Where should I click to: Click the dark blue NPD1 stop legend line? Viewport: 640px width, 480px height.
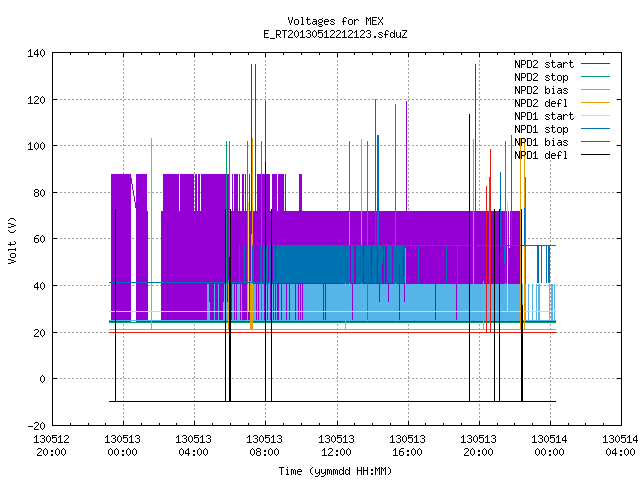coord(596,129)
